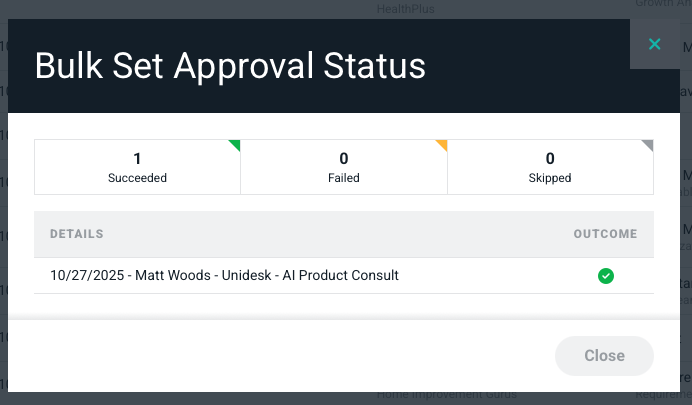The width and height of the screenshot is (692, 405).
Task: Click the Bulk Set Approval Status title
Action: coord(230,66)
